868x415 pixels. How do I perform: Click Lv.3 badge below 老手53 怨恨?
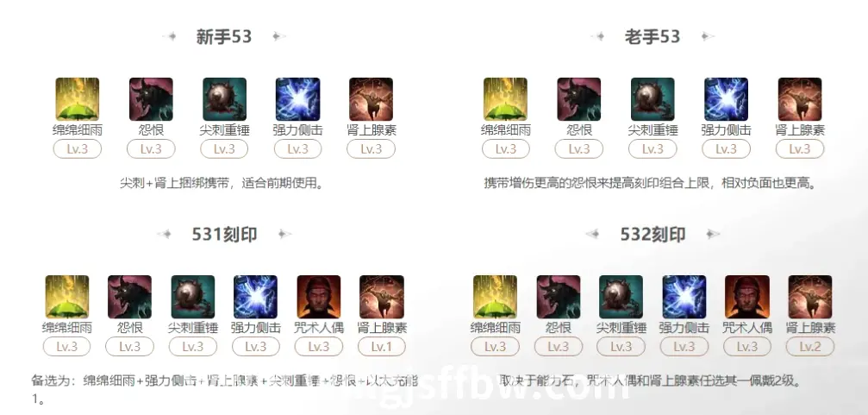(x=579, y=149)
